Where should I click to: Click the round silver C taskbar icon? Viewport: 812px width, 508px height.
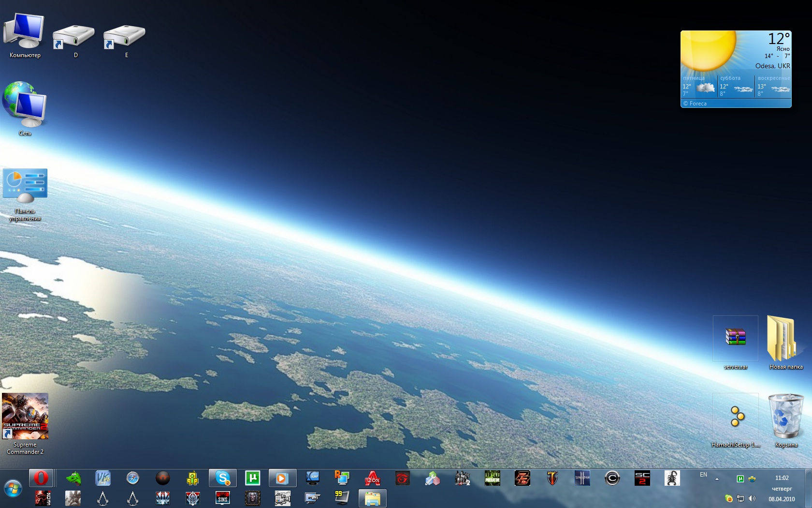612,478
